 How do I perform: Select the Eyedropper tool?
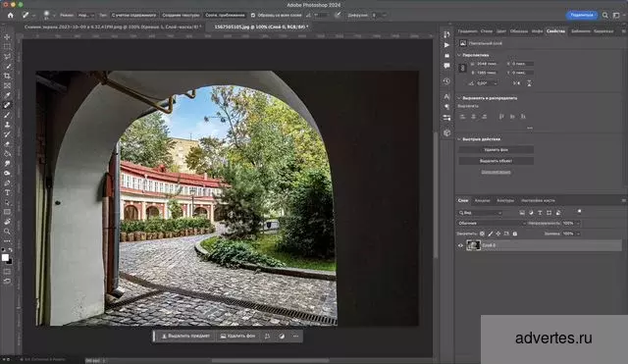click(x=7, y=95)
